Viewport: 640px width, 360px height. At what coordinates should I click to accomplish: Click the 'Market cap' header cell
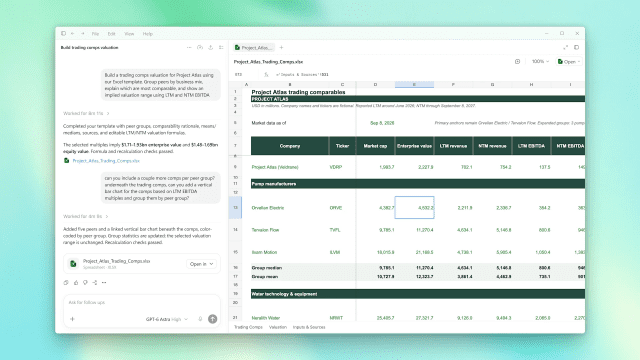coord(375,146)
